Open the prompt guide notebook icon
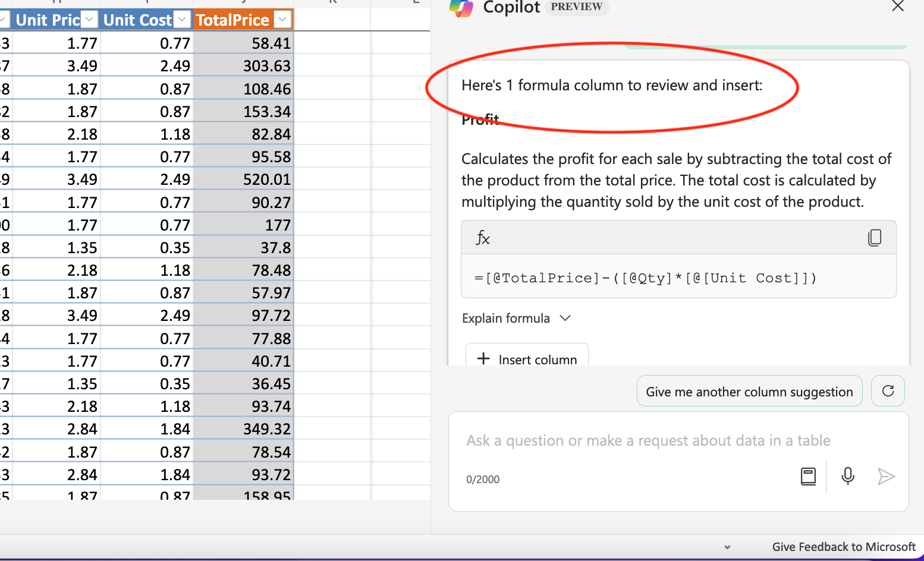This screenshot has height=561, width=924. click(x=808, y=477)
